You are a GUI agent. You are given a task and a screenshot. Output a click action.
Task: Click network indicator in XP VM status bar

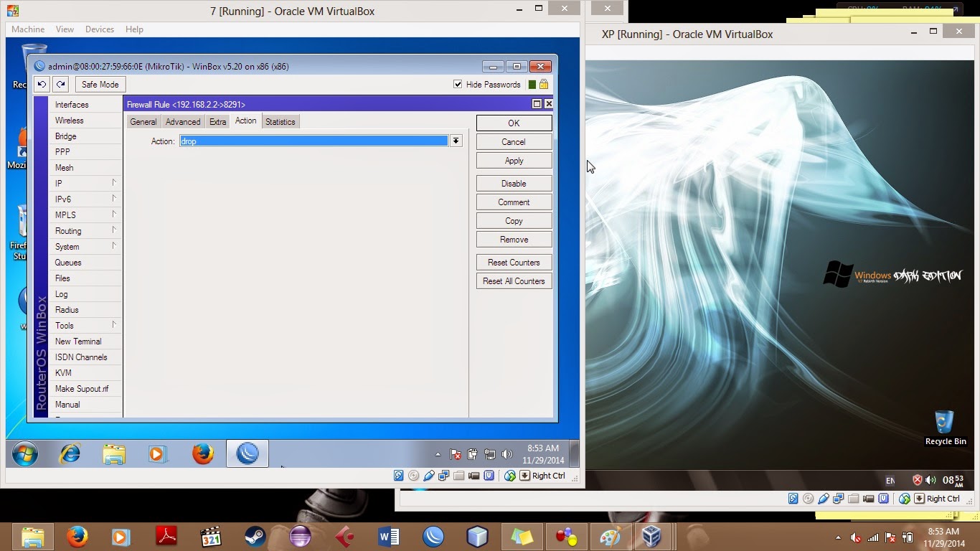[838, 499]
